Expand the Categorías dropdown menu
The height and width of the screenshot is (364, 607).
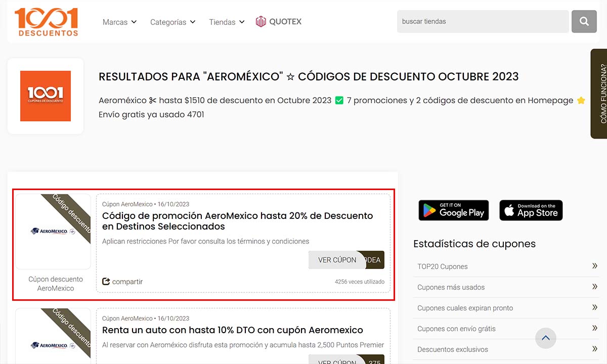point(172,22)
